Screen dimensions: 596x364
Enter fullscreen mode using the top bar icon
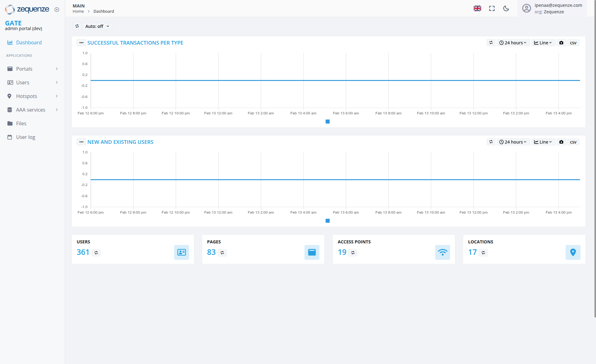click(x=492, y=8)
